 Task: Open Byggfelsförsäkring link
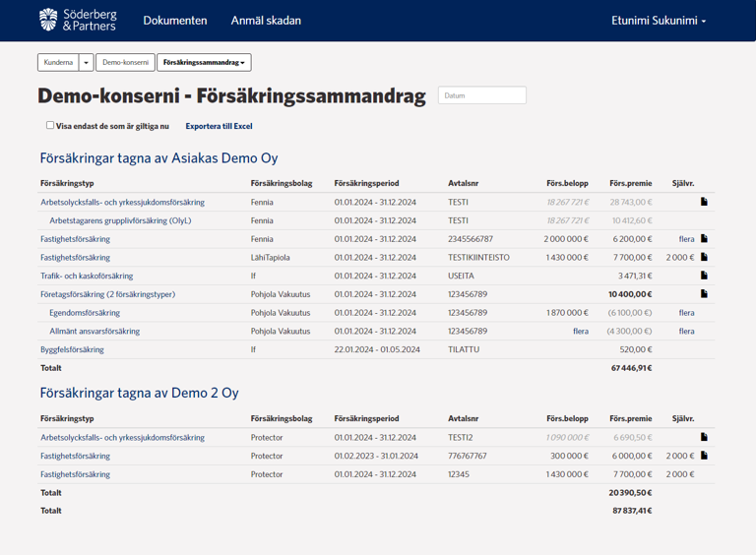click(x=72, y=349)
